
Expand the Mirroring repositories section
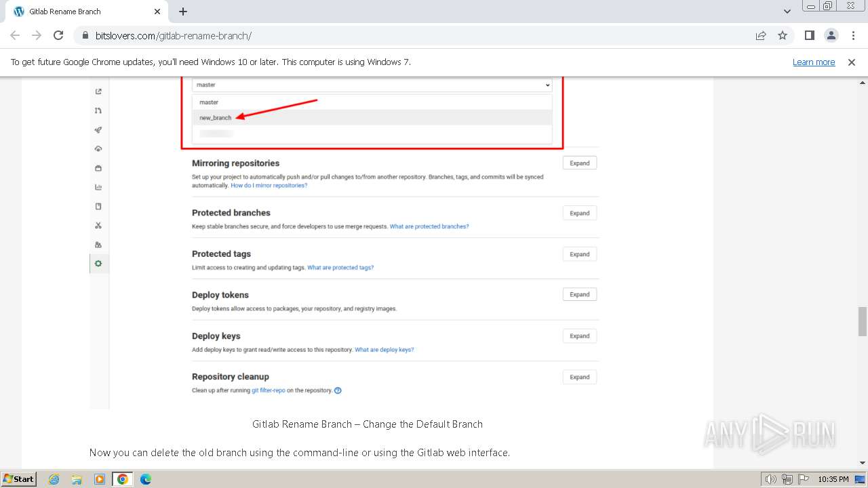click(x=579, y=163)
